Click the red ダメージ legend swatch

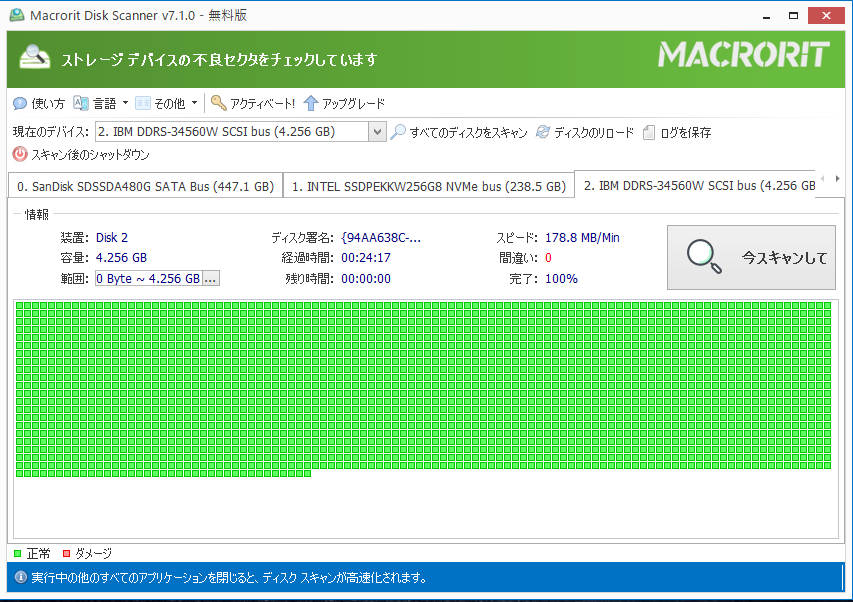coord(67,553)
